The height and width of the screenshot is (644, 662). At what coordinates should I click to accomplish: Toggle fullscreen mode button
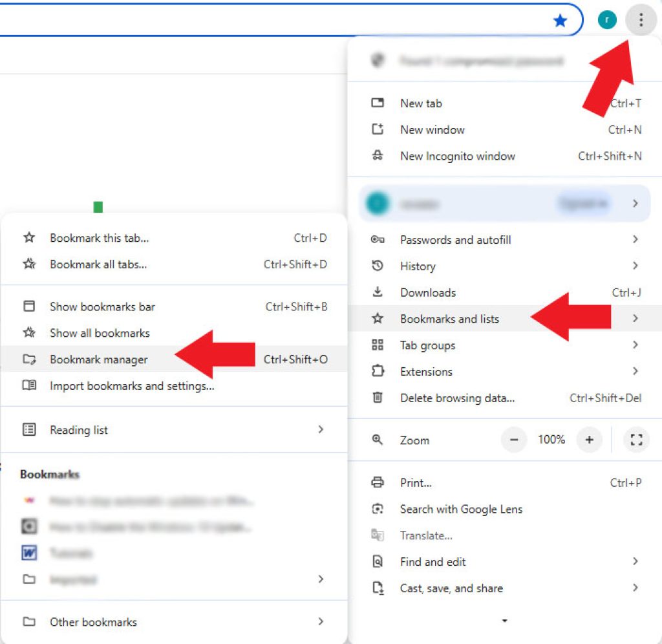(x=636, y=440)
